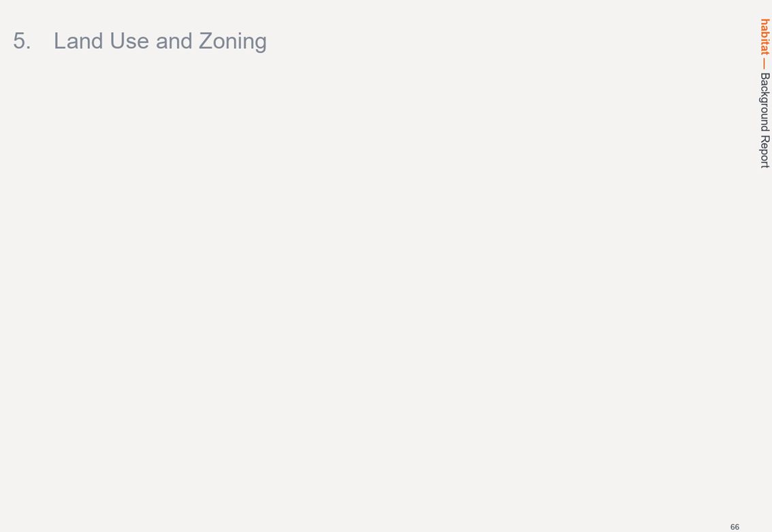Click the capital 'L' in Land
Viewport: 772px width, 532px height.
pyautogui.click(x=59, y=41)
